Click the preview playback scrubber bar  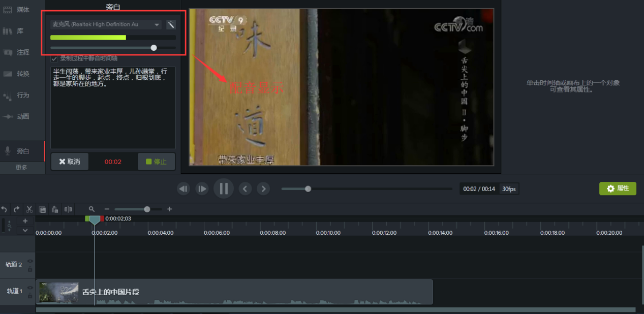tap(366, 189)
